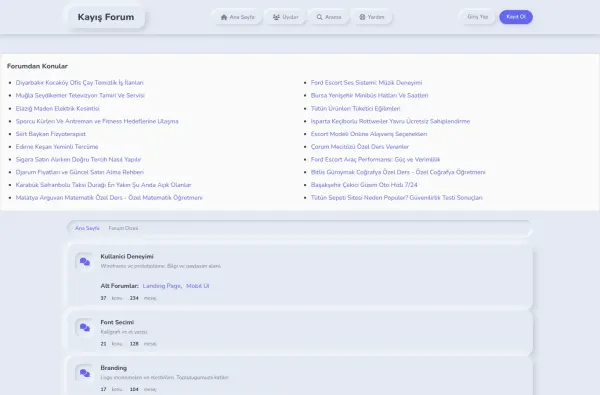Open Tütün Ürünleri Tüketici Eğilimleri topic
Viewport: 600px width, 395px height.
click(355, 108)
